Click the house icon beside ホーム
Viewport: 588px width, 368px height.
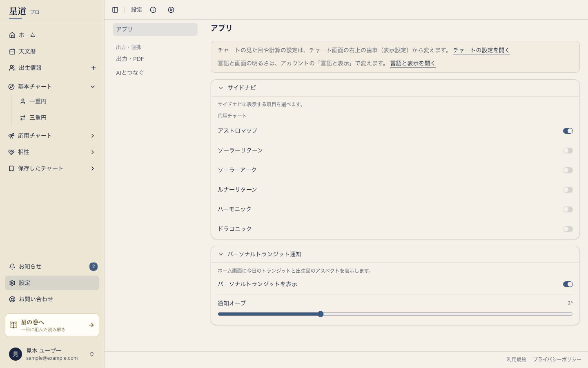(x=12, y=35)
